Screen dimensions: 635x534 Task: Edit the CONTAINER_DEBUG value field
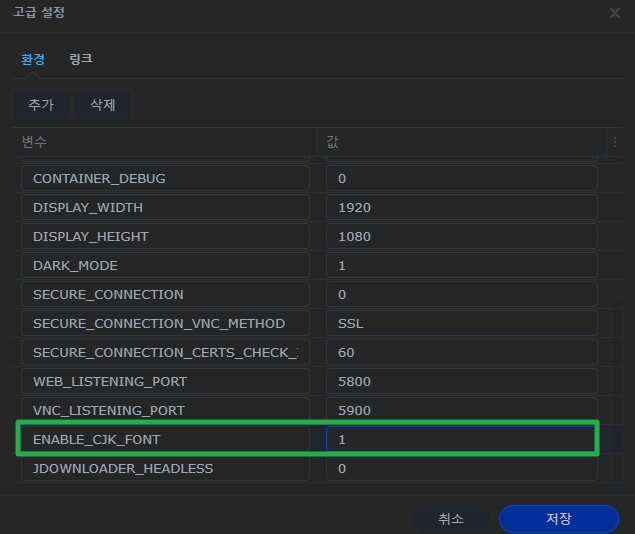tap(461, 178)
